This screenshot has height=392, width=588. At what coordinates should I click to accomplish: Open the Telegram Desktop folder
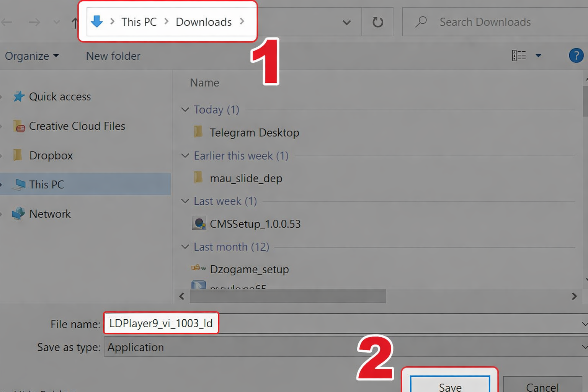point(254,133)
